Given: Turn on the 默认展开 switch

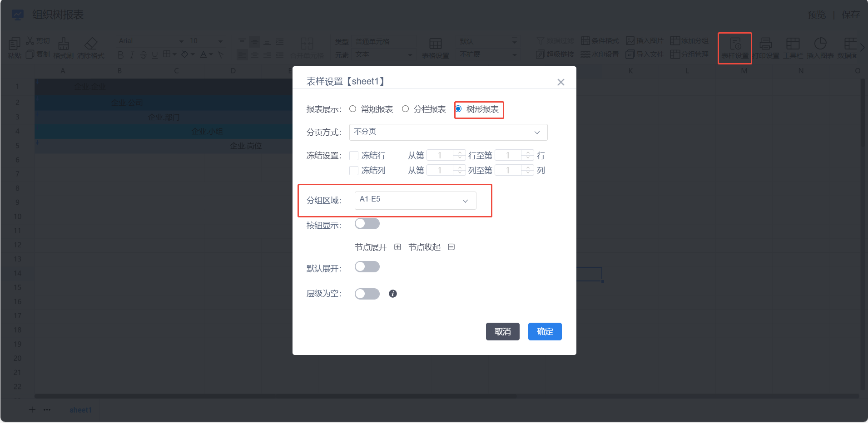Looking at the screenshot, I should 367,267.
